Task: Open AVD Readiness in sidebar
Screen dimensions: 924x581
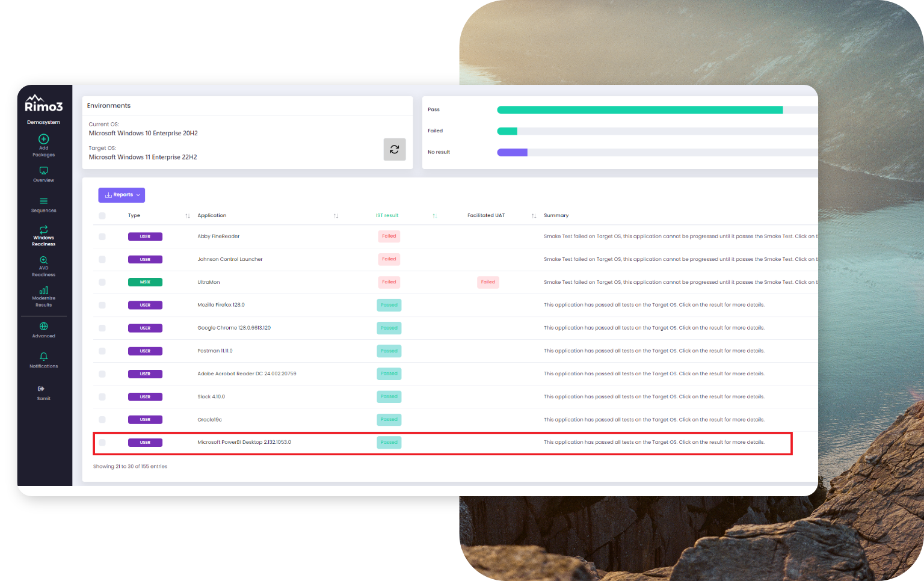Action: pos(43,266)
